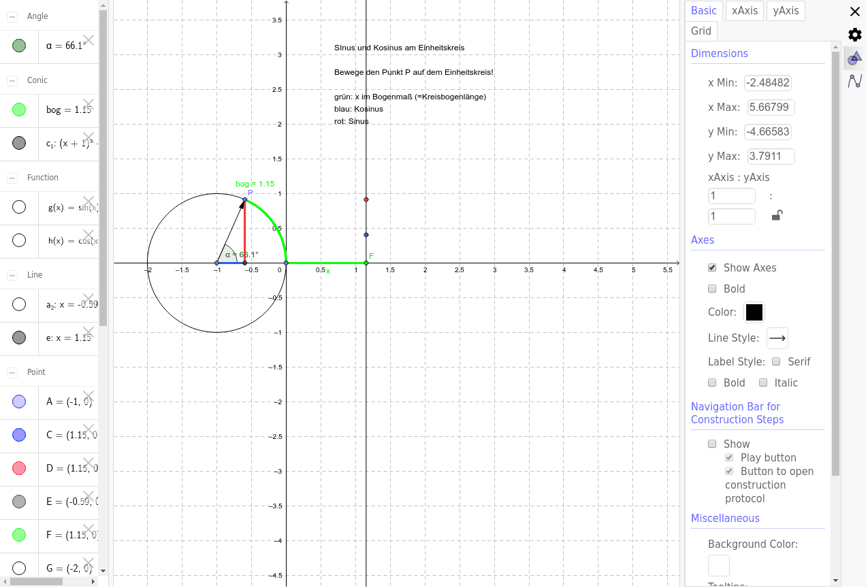Switch to the Grid tab
This screenshot has height=588, width=868.
pyautogui.click(x=701, y=31)
